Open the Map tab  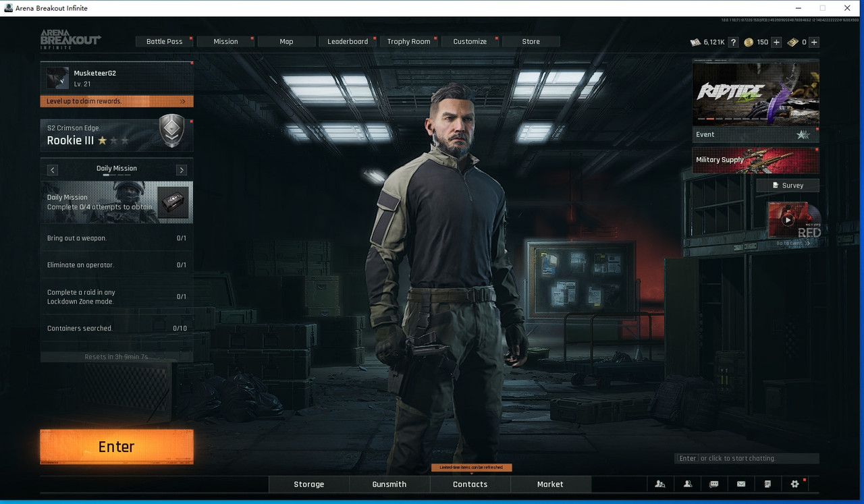pyautogui.click(x=286, y=41)
